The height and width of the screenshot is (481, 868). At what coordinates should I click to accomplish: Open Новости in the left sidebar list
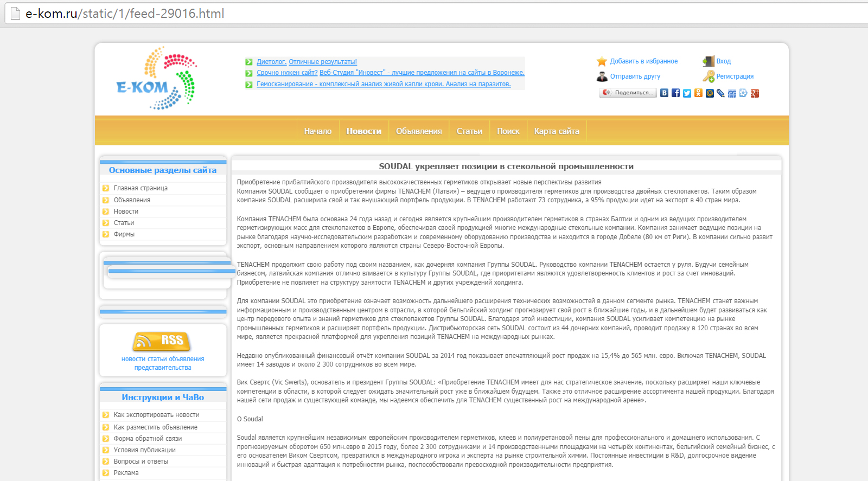(126, 211)
